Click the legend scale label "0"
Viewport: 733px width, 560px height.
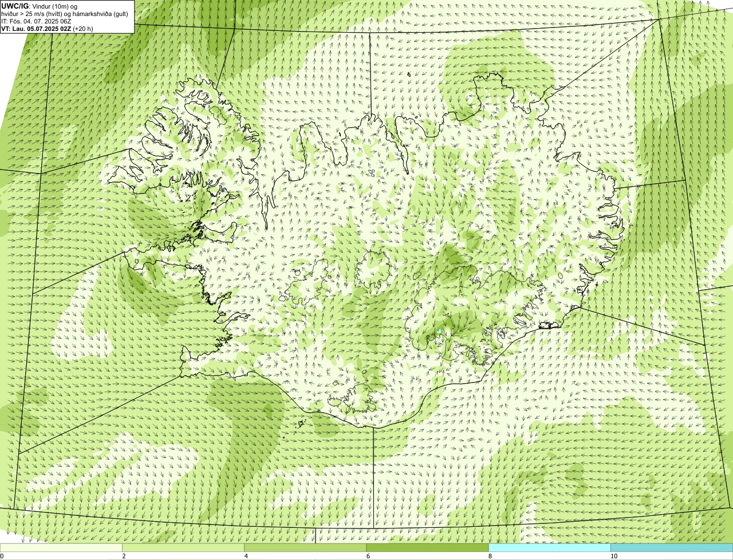coord(2,556)
